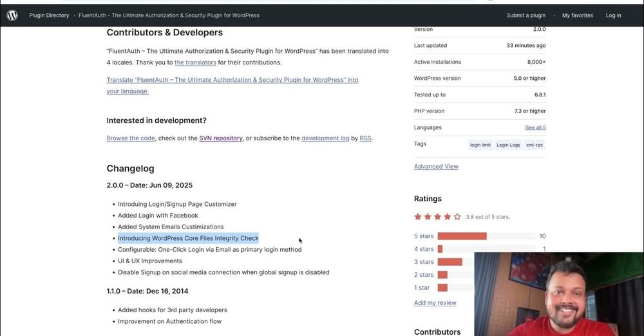Screen dimensions: 644x336
Task: Click the 'Interested in development?' heading
Action: (x=156, y=120)
